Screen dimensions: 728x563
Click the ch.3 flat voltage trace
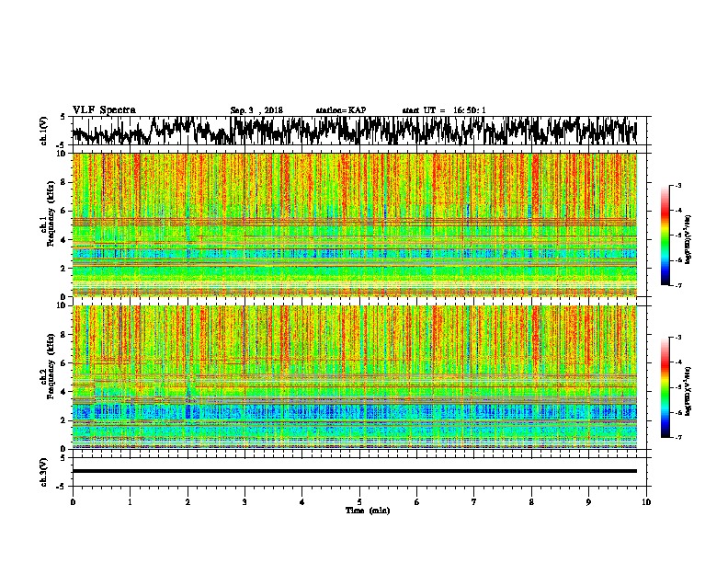tap(355, 471)
